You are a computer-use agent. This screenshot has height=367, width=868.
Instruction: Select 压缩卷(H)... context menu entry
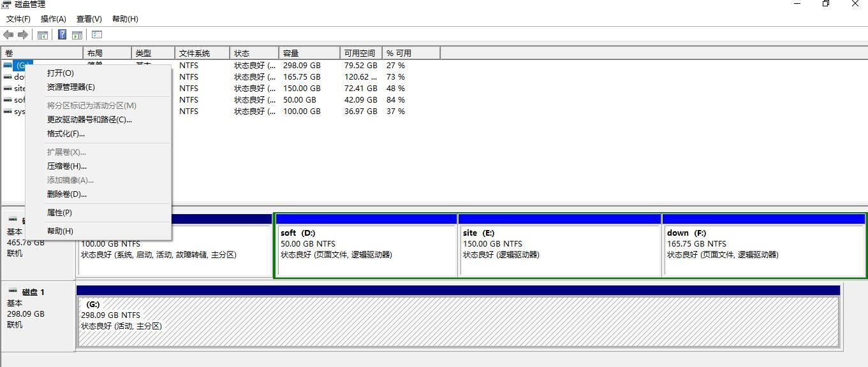[66, 166]
